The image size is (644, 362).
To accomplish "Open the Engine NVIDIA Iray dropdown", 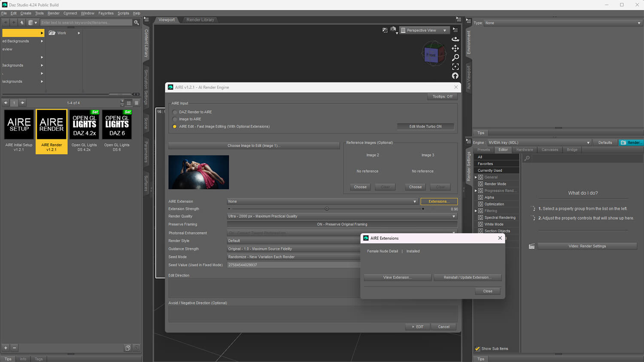I will coord(539,143).
